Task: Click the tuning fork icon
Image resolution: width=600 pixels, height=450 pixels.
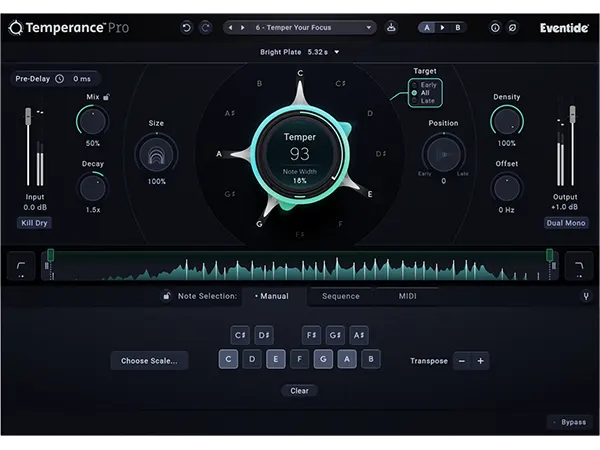Action: click(x=585, y=296)
